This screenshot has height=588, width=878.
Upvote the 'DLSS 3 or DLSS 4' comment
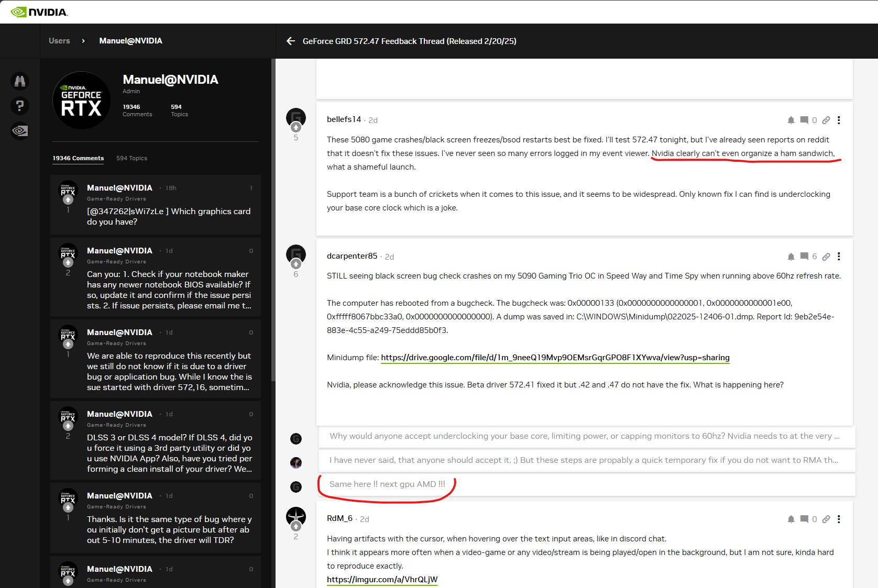pos(68,426)
